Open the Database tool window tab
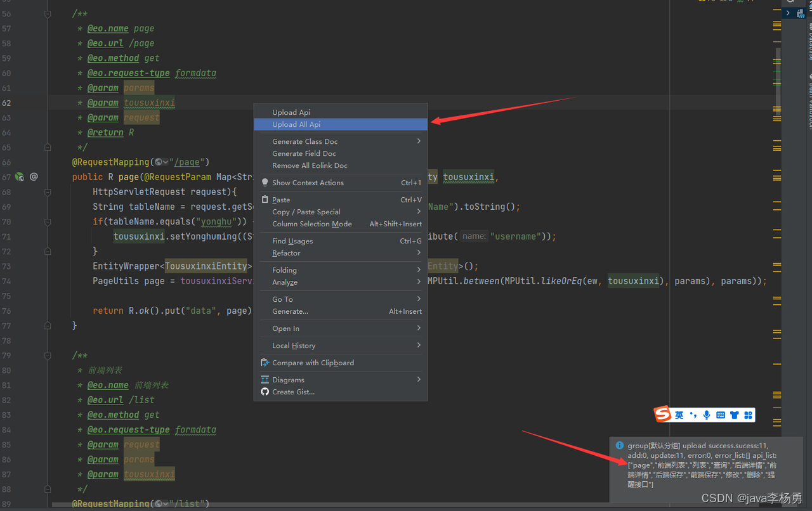The width and height of the screenshot is (812, 511). click(x=811, y=41)
